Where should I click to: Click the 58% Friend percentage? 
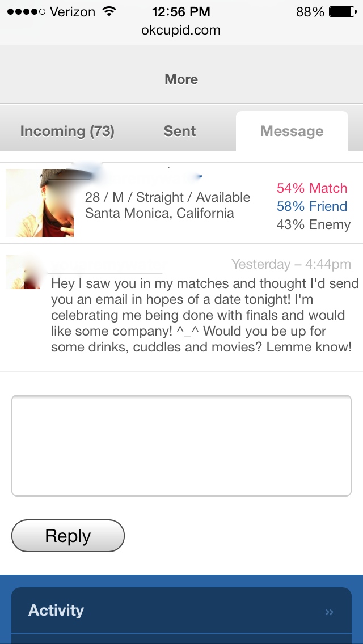pos(312,206)
